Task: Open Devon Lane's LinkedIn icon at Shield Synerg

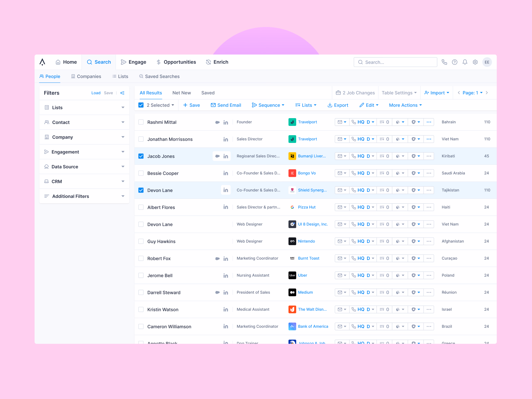Action: click(x=226, y=190)
